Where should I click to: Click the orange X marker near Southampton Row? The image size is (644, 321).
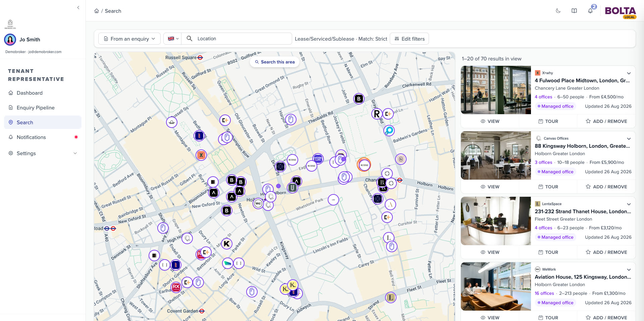coord(201,155)
